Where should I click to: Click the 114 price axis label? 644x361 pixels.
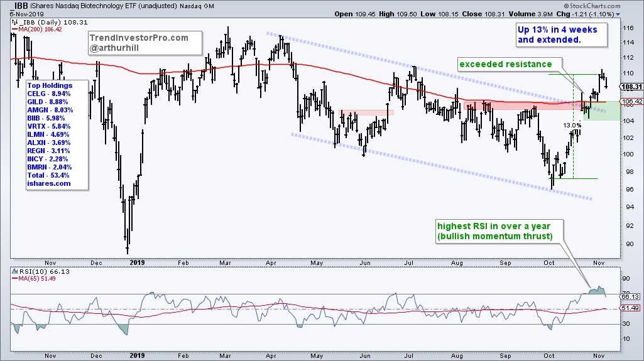coord(628,43)
